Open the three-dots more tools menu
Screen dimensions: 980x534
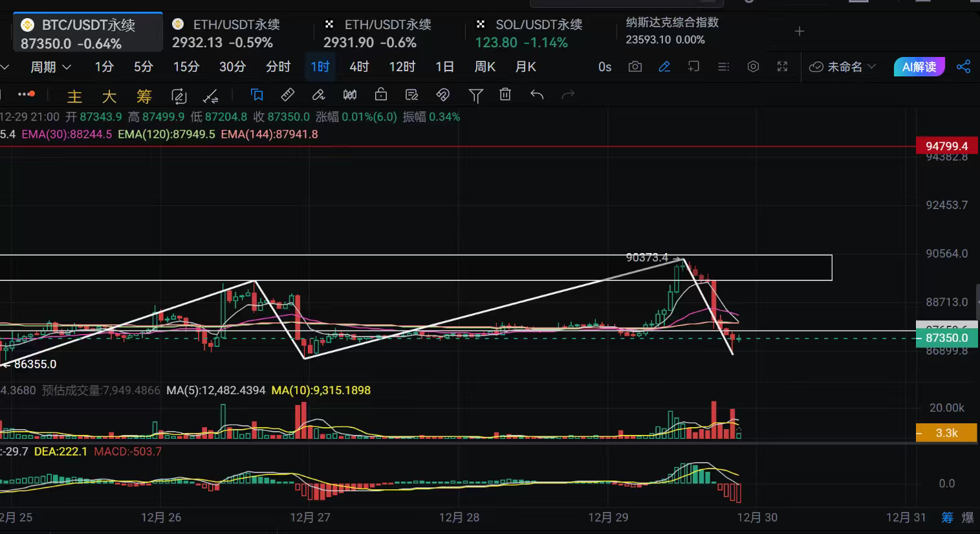pos(26,95)
